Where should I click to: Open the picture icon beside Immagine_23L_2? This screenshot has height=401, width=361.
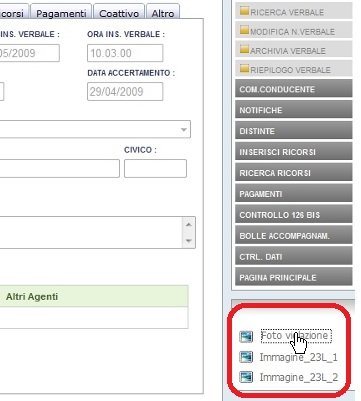[246, 377]
